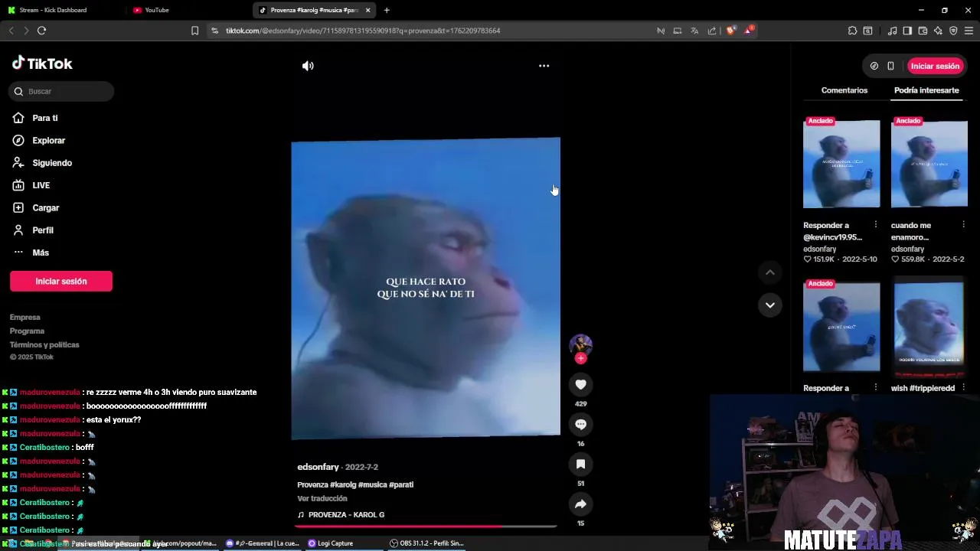Open options for 'cuando me enamoro' video
Image resolution: width=980 pixels, height=551 pixels.
point(963,225)
